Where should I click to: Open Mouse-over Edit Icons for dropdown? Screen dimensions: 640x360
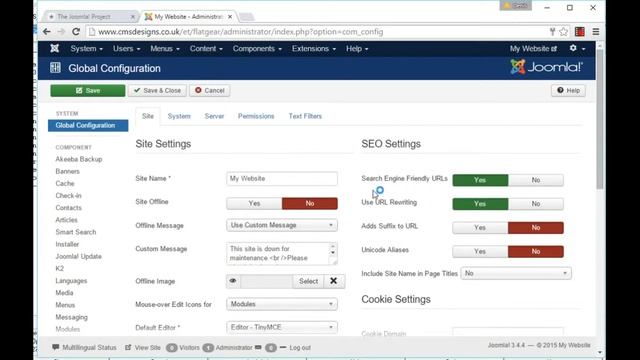click(x=282, y=304)
